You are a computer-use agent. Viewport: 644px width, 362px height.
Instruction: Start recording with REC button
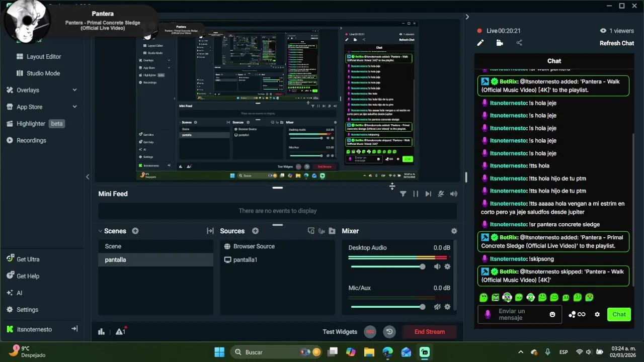370,332
